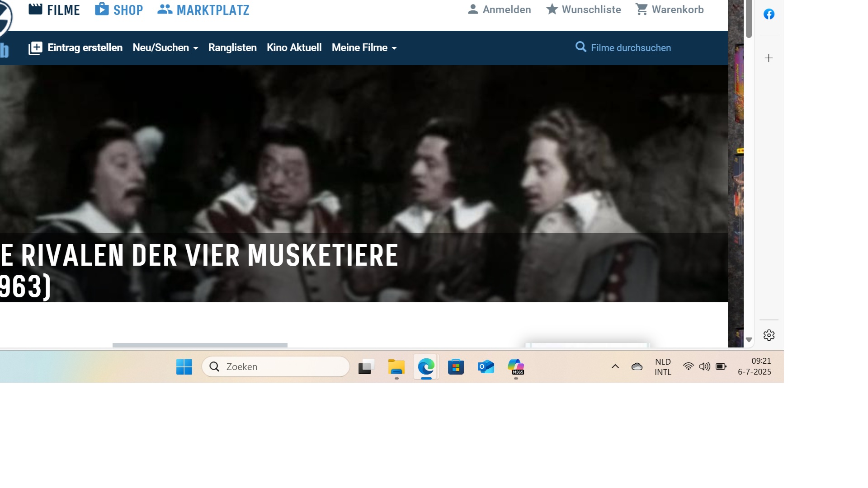Go to the Ranglisten menu item
This screenshot has height=488, width=868.
[232, 48]
